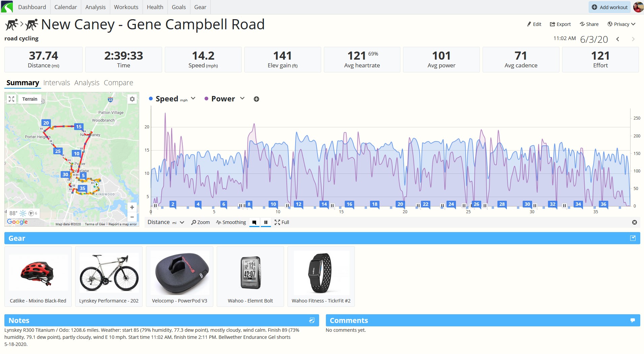Image resolution: width=644 pixels, height=354 pixels.
Task: Switch to the Intervals tab
Action: pyautogui.click(x=57, y=83)
